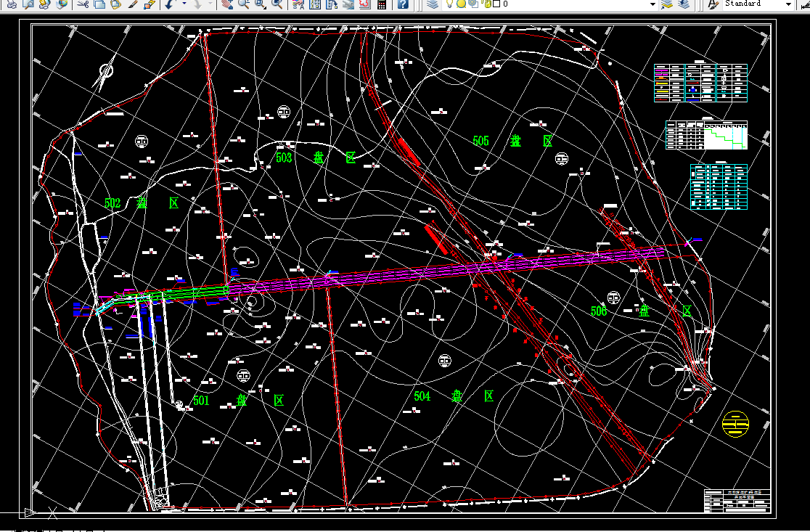Screen dimensions: 810x532
Task: Click the Help question mark icon
Action: (403, 4)
